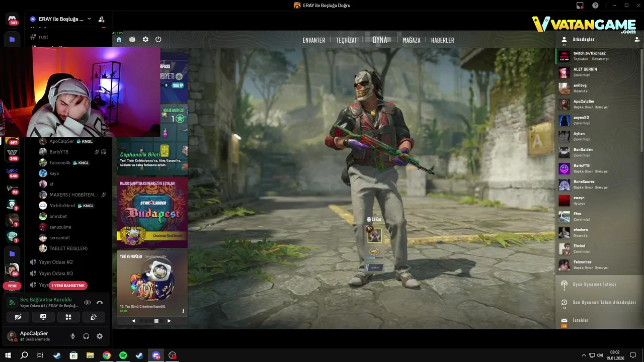
Task: Expand the ERAY ile Boşluğa server dropdown
Action: (89, 19)
